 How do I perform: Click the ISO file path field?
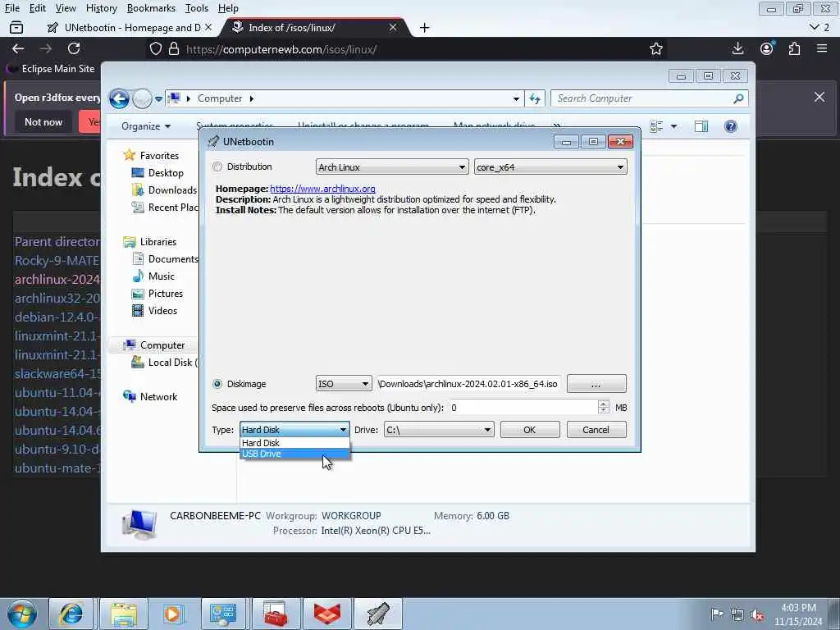coord(468,384)
